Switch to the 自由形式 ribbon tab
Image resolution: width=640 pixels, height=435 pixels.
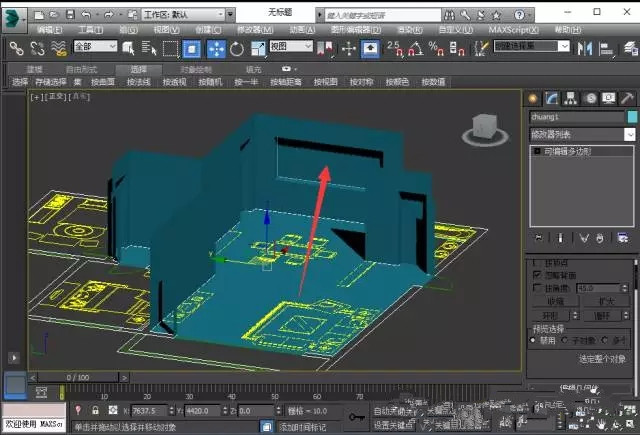pos(82,69)
